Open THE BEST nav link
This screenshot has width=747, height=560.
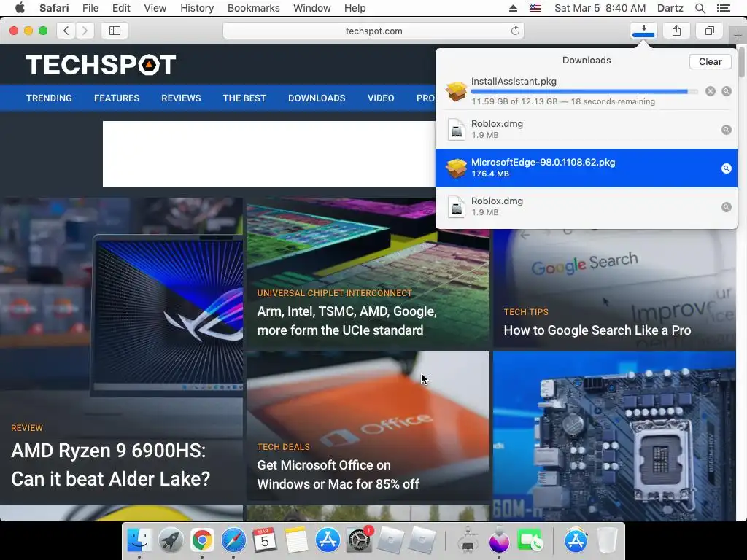pyautogui.click(x=244, y=98)
